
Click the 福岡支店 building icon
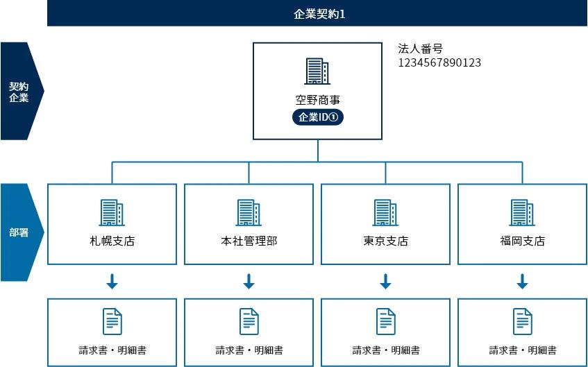point(522,212)
